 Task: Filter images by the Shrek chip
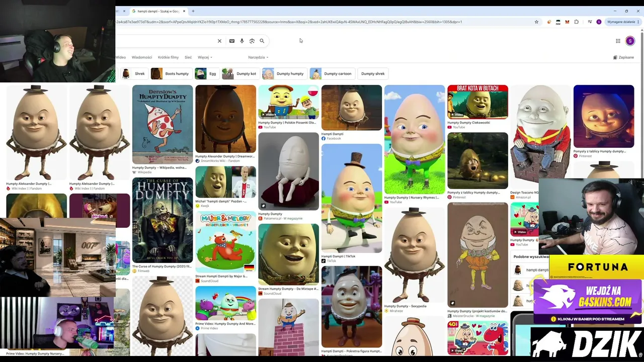click(133, 73)
